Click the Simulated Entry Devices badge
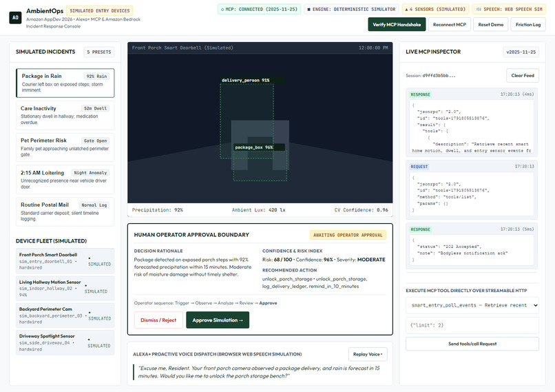Screen dimensions: 555x392 [99, 10]
